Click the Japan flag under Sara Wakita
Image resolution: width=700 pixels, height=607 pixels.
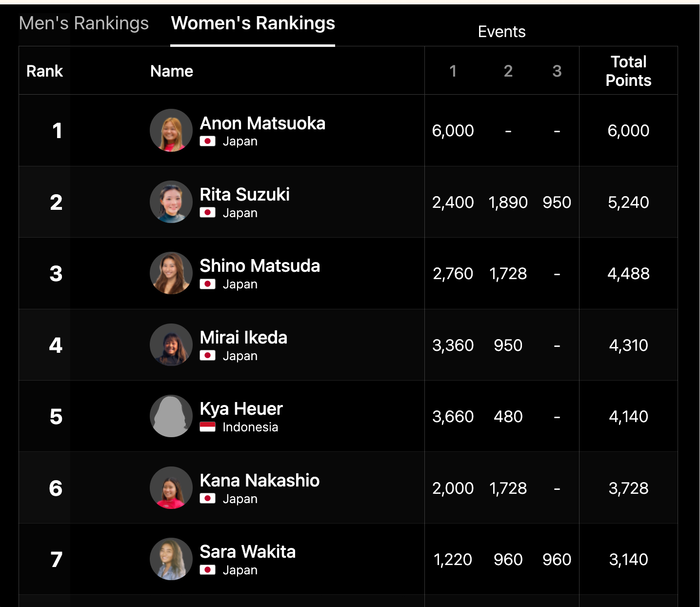coord(208,570)
